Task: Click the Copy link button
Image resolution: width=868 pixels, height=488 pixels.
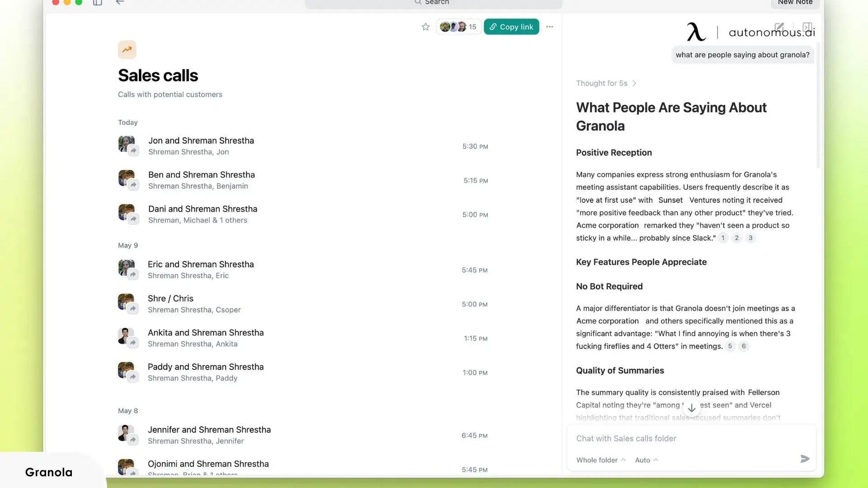Action: tap(511, 27)
